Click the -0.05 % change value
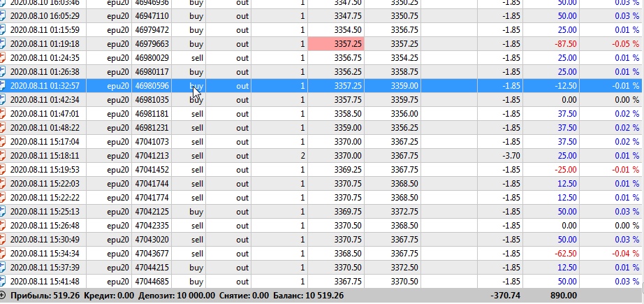644x304 pixels. coord(626,44)
